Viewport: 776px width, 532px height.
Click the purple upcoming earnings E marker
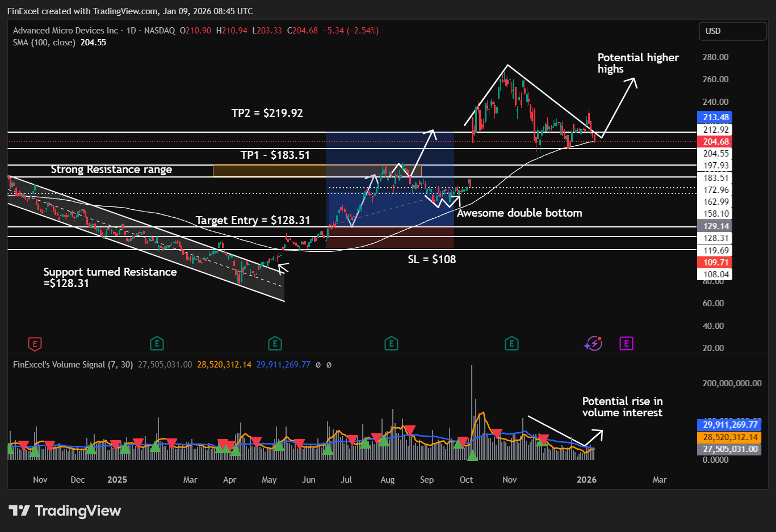626,343
